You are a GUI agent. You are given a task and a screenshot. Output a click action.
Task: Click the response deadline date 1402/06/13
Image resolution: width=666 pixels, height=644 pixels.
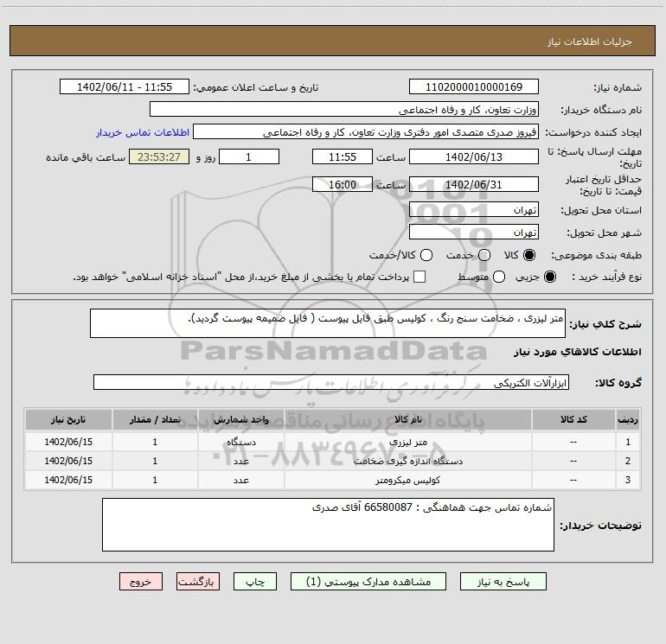coord(474,156)
